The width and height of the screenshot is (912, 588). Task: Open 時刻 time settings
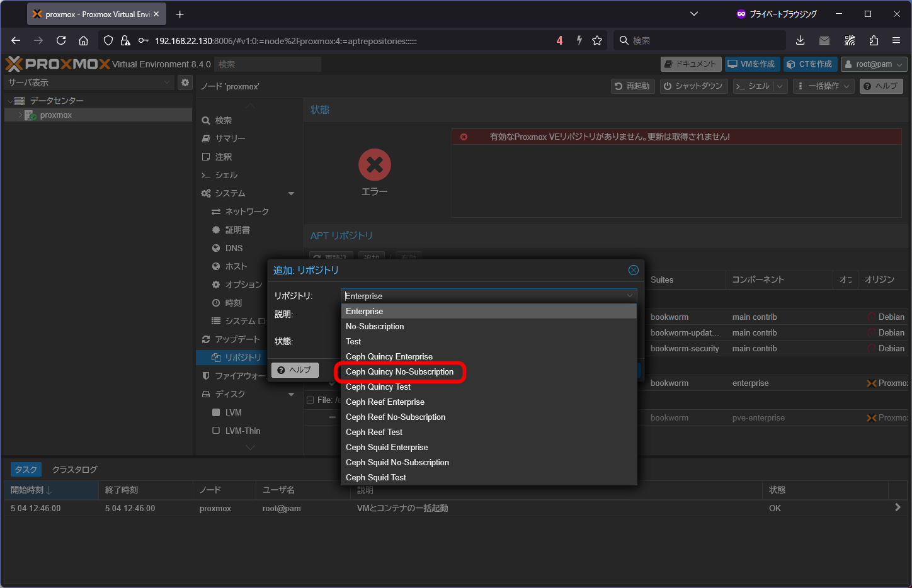pyautogui.click(x=233, y=303)
